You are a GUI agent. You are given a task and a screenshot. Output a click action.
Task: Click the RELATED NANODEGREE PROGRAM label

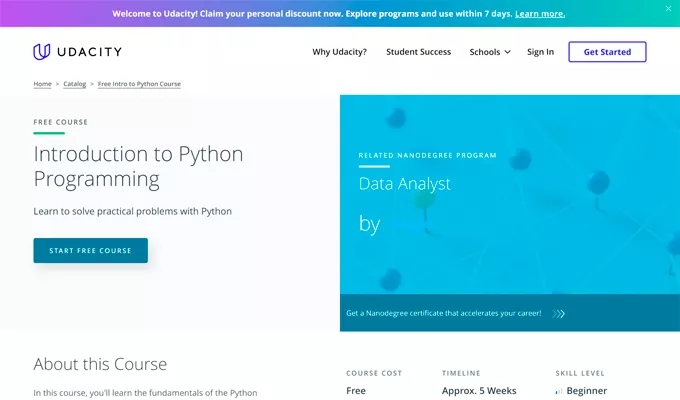428,155
